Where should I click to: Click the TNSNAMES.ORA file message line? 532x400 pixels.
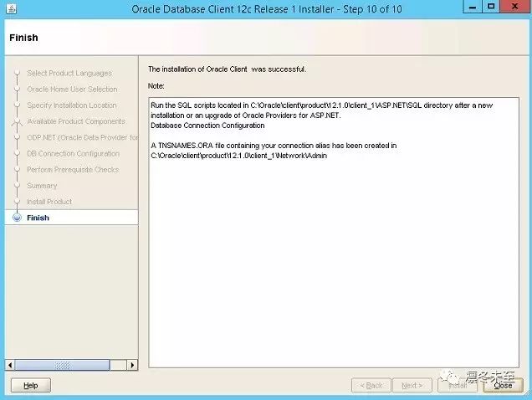(274, 146)
